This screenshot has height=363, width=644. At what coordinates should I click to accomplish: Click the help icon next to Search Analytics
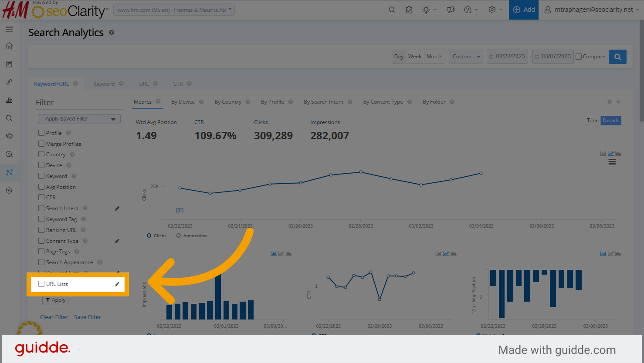click(112, 33)
